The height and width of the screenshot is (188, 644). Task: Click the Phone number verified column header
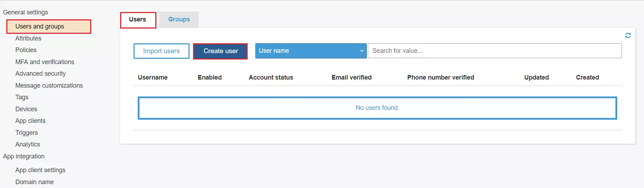coord(441,77)
